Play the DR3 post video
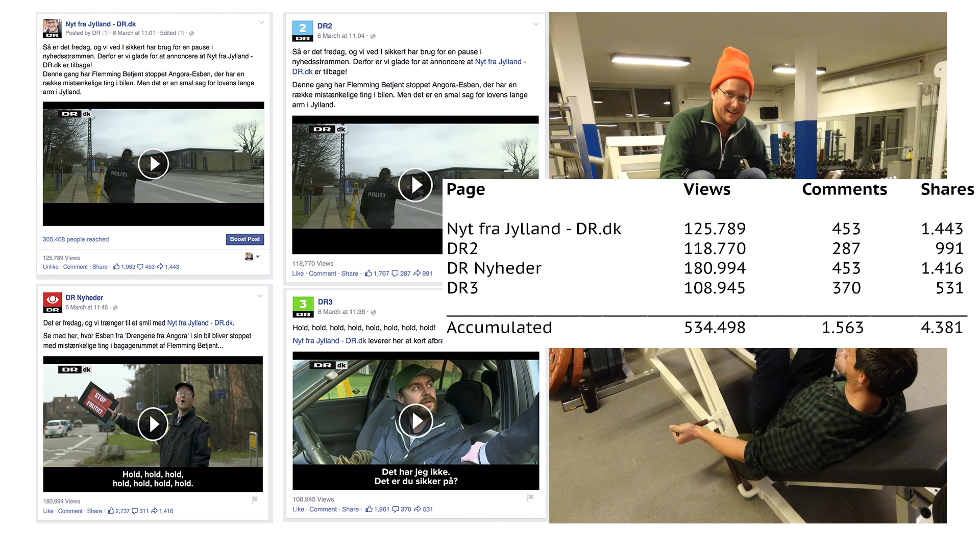The width and height of the screenshot is (980, 551). (x=416, y=420)
